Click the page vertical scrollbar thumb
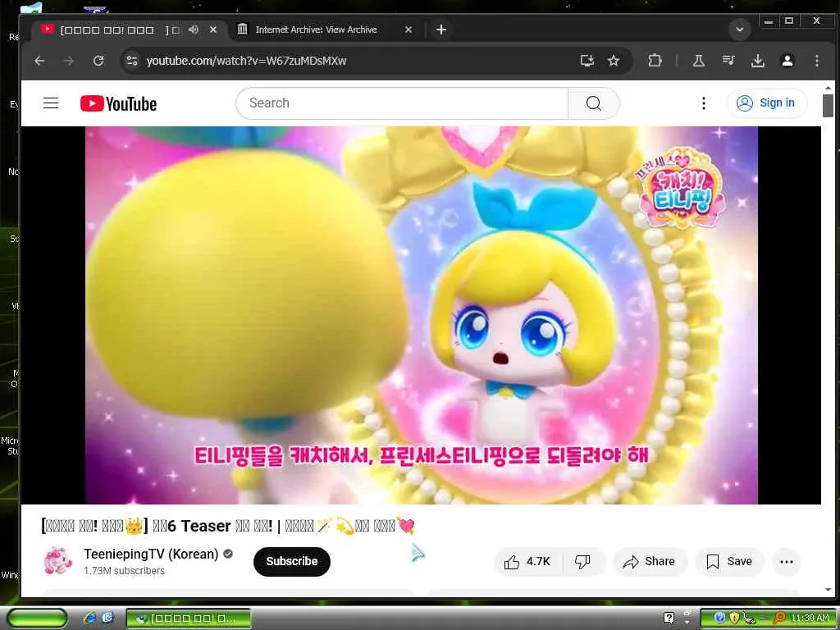 (828, 106)
